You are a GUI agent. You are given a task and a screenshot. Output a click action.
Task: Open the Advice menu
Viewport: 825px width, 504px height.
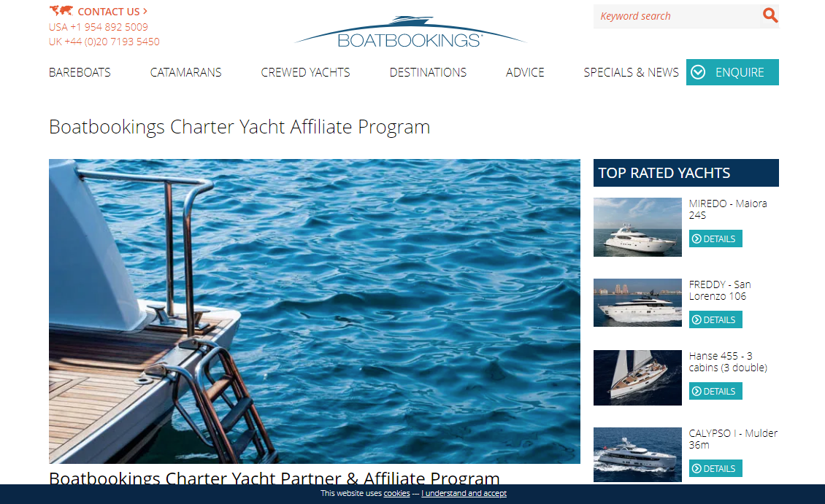[x=525, y=72]
